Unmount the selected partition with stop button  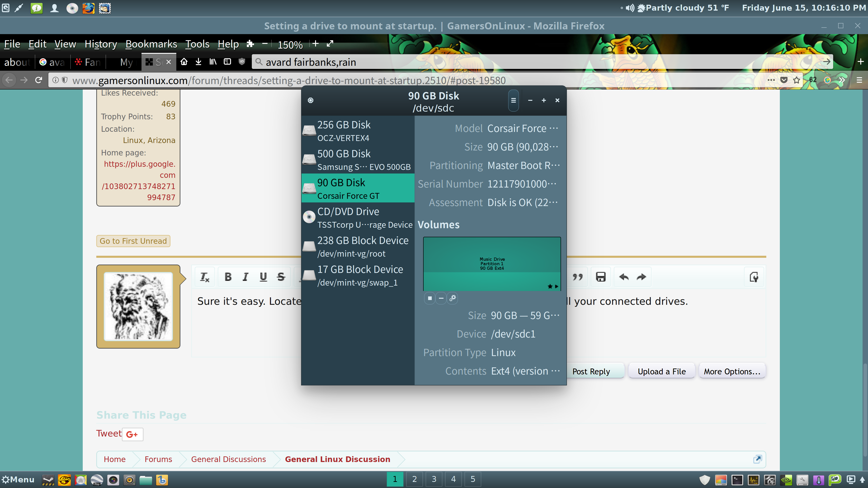pyautogui.click(x=430, y=298)
